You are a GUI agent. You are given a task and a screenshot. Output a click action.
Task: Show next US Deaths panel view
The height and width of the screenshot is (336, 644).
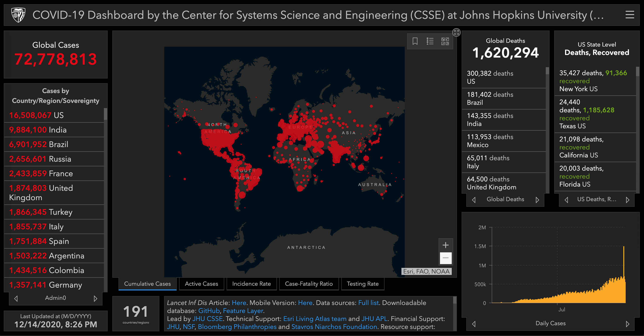[628, 200]
